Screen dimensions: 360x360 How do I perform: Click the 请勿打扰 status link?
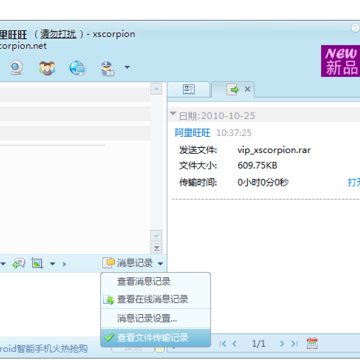click(x=58, y=34)
